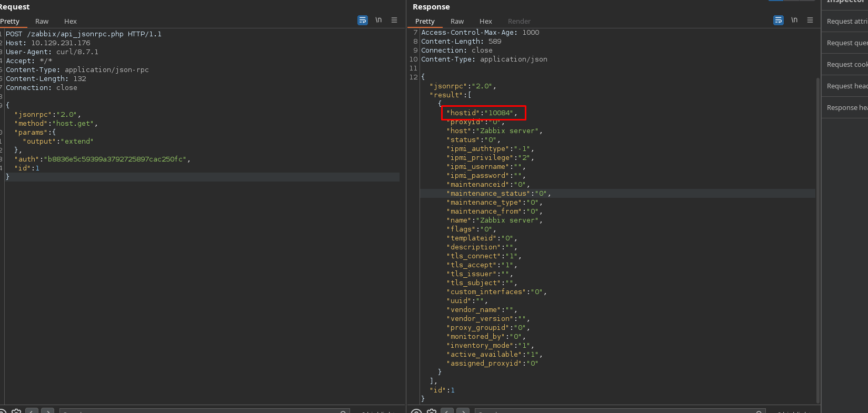Click the Response pane vertical scrollbar
Image resolution: width=868 pixels, height=413 pixels.
pyautogui.click(x=817, y=239)
